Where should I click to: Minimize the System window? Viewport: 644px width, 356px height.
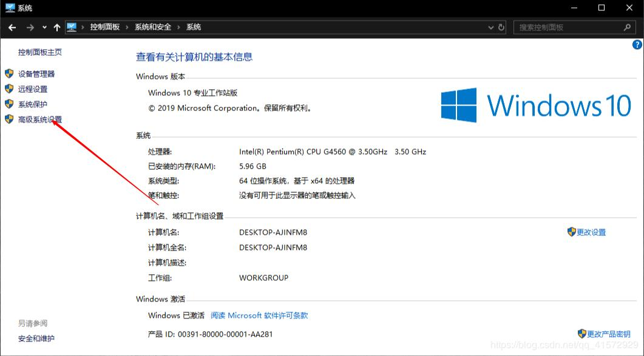574,8
